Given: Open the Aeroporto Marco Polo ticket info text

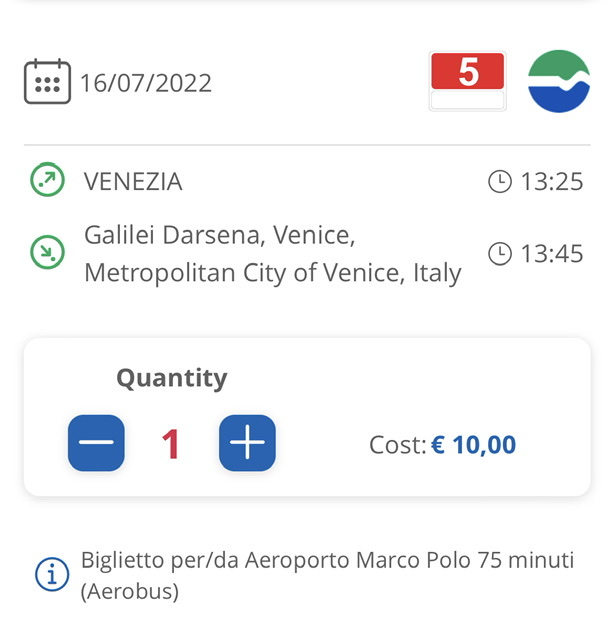Looking at the screenshot, I should click(327, 575).
